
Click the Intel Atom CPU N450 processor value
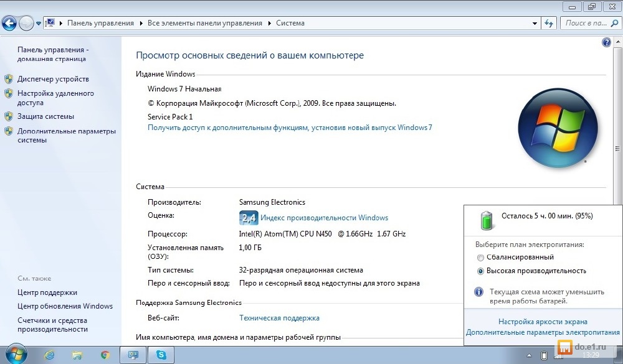coord(322,234)
